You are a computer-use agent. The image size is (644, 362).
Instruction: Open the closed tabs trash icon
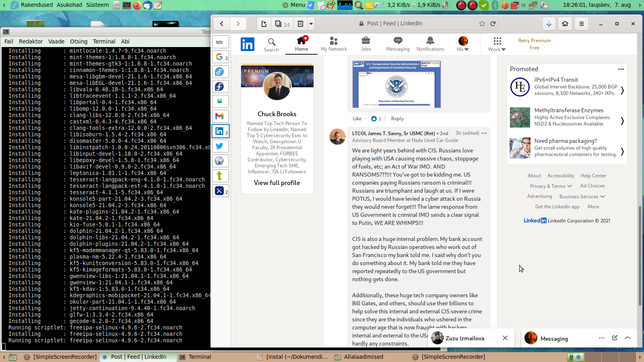[x=300, y=24]
